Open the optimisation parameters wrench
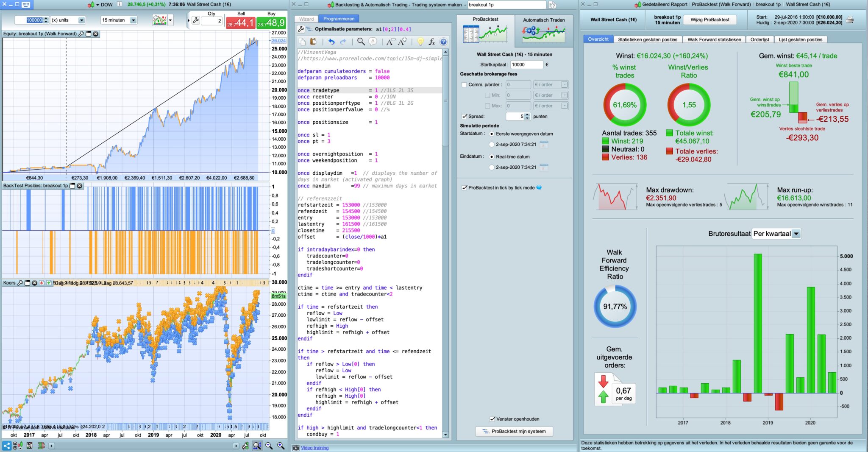Image resolution: width=868 pixels, height=452 pixels. click(301, 29)
